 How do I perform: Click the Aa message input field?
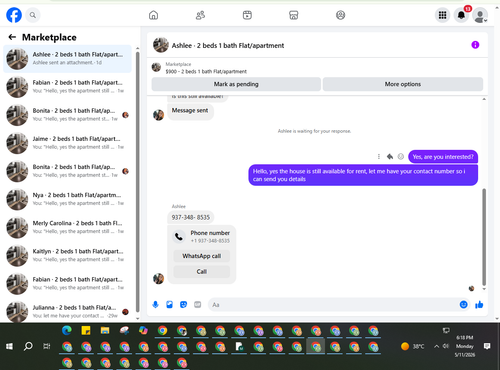click(x=333, y=305)
